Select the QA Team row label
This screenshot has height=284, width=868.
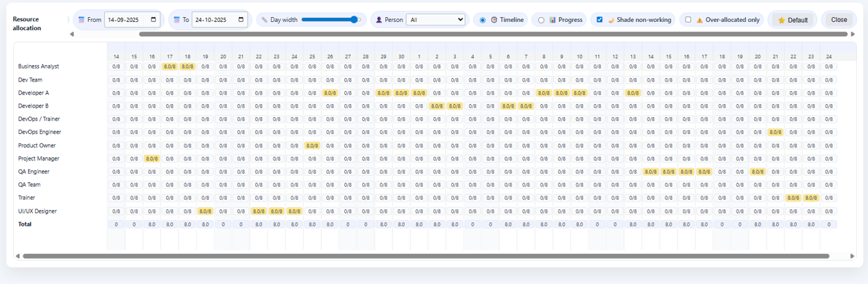click(x=29, y=185)
